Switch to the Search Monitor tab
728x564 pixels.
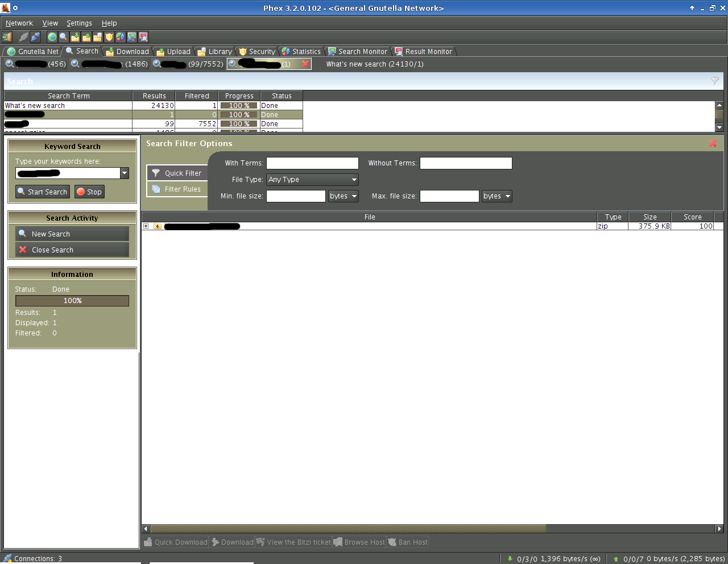[358, 51]
